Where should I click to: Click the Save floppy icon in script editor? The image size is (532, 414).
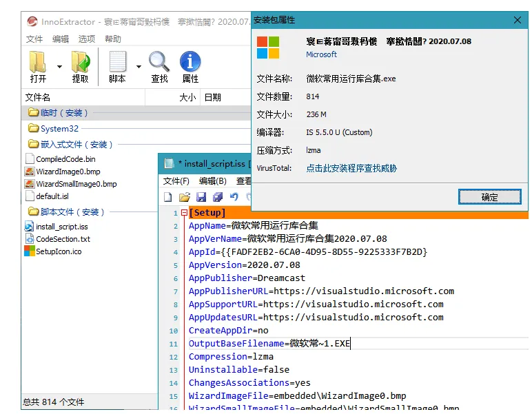coord(201,197)
